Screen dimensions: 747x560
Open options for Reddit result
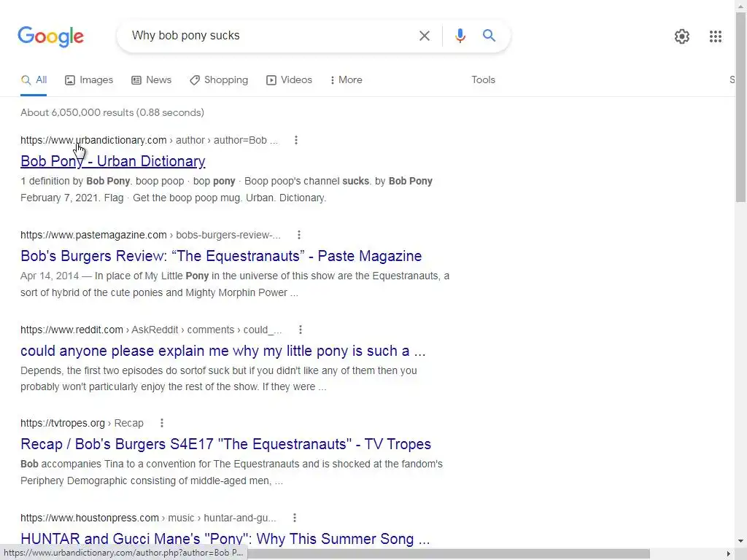(300, 330)
